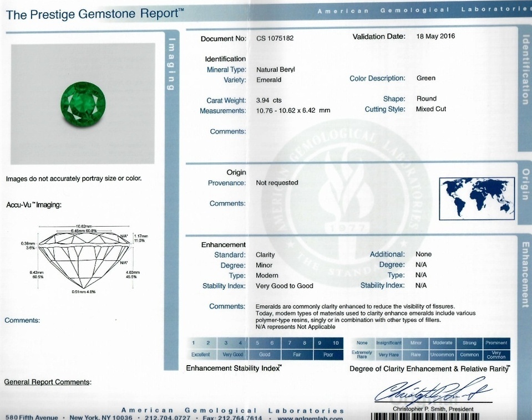532x420 pixels.
Task: Select the Very Good rating cell
Action: [x=232, y=354]
